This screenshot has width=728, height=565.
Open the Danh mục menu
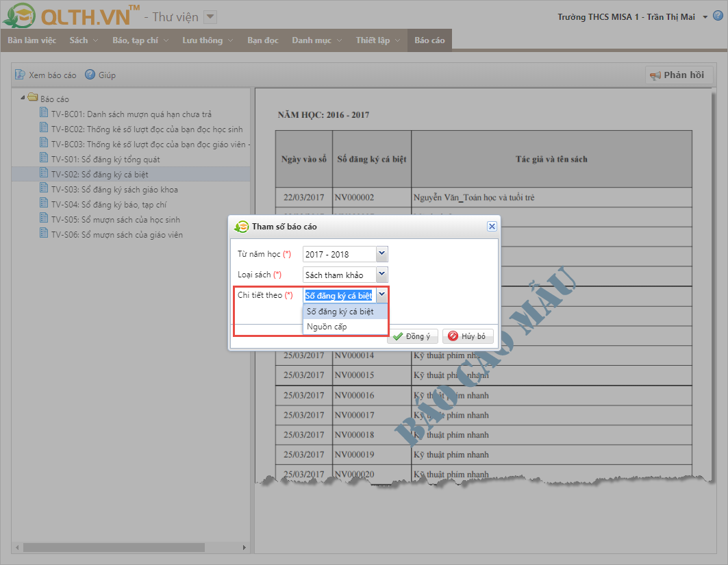pyautogui.click(x=316, y=40)
